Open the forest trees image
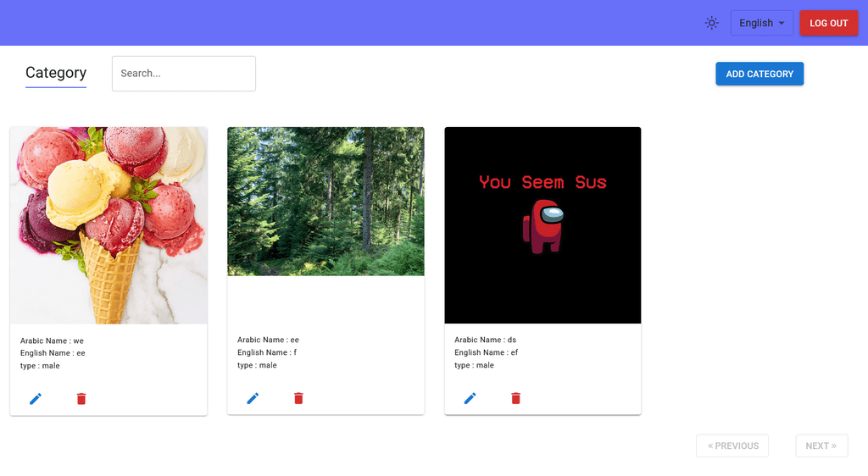Viewport: 868px width, 476px height. [x=325, y=202]
